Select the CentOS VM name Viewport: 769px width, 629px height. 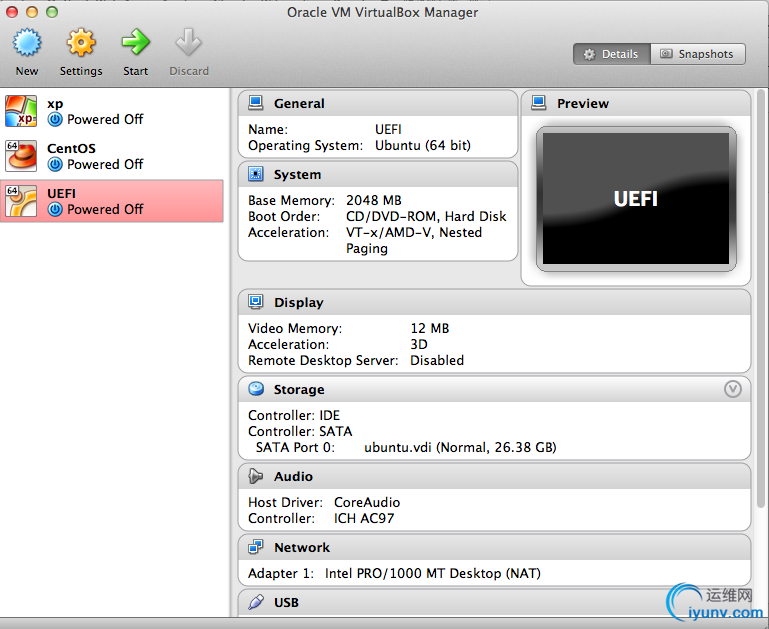[71, 149]
